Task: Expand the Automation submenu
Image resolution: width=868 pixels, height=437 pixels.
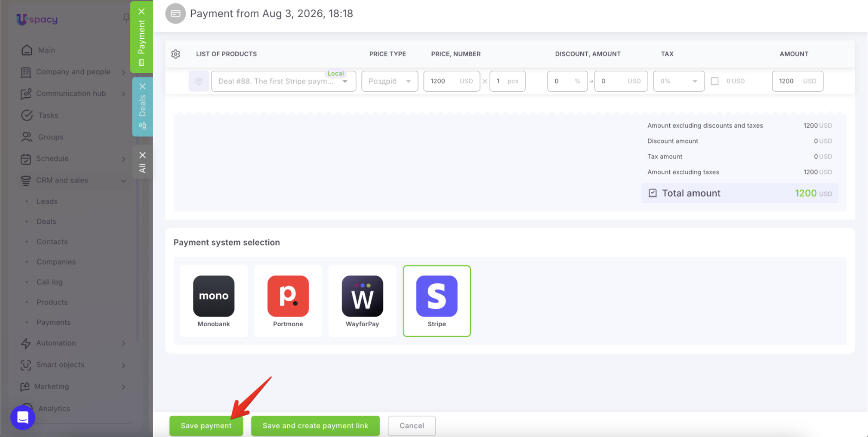Action: (124, 343)
